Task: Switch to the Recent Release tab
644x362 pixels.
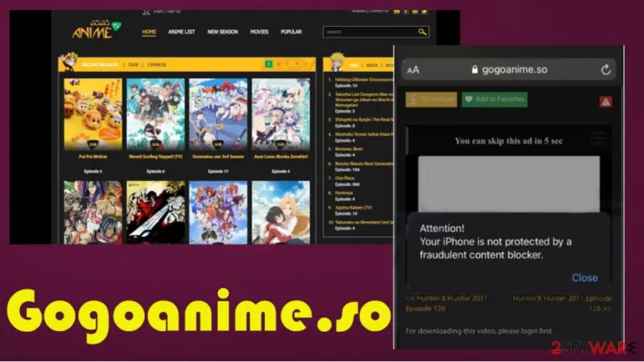Action: click(x=100, y=65)
